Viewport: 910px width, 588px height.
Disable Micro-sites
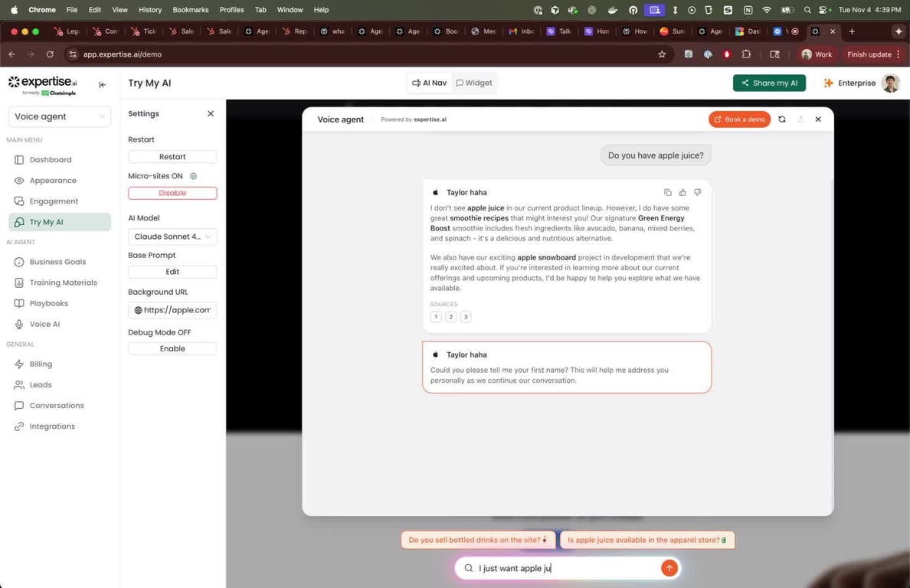click(x=172, y=193)
